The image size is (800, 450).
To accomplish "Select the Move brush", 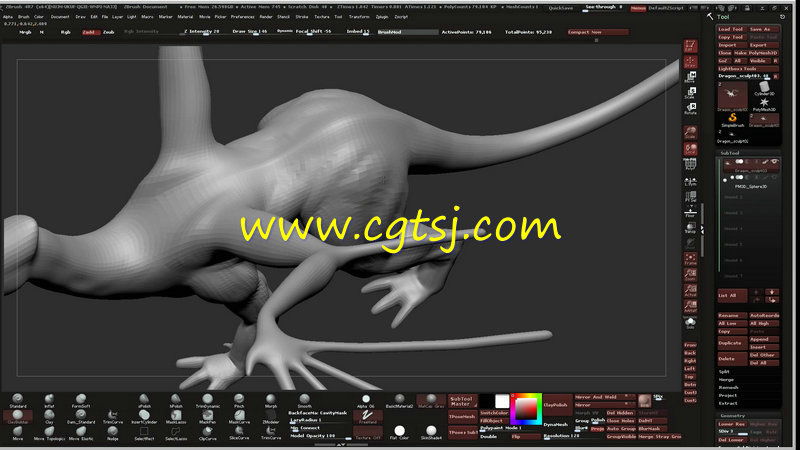I will tap(18, 433).
